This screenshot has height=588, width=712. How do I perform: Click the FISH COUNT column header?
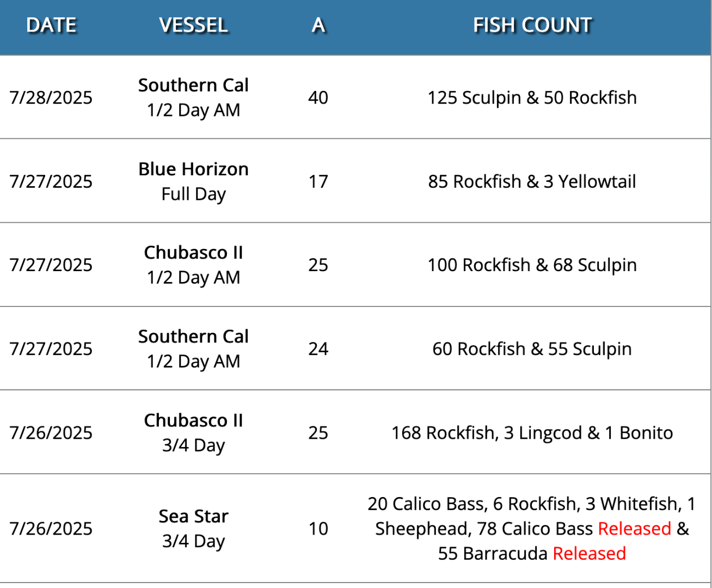pos(532,25)
